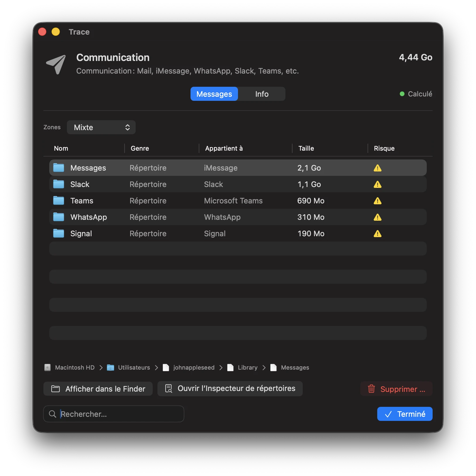This screenshot has width=476, height=476.
Task: Switch to the Info tab
Action: tap(262, 94)
